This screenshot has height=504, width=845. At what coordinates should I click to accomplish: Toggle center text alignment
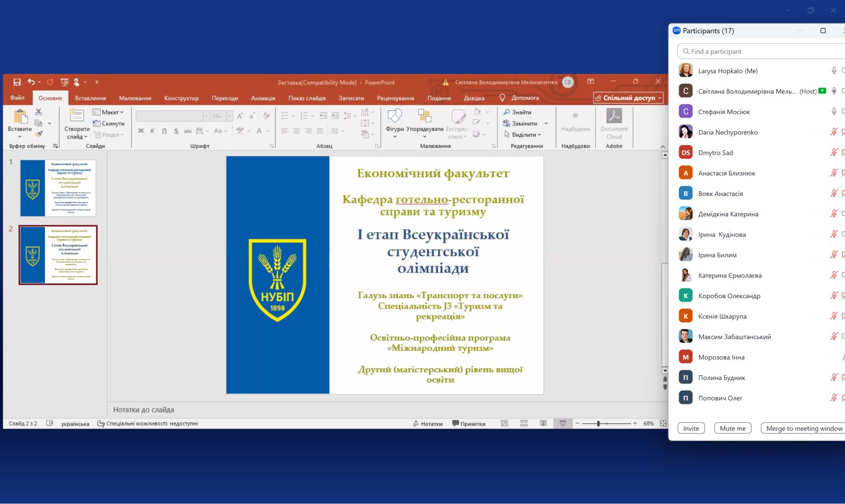(x=296, y=131)
